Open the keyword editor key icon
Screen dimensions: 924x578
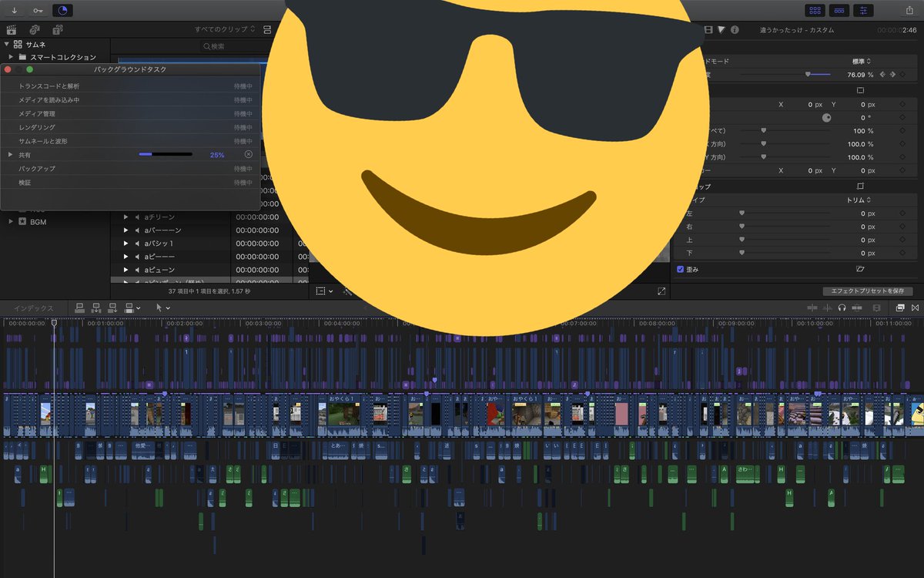click(38, 10)
